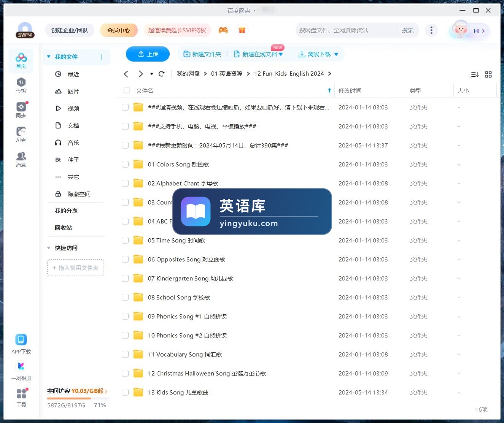Click the 隐藏空间 lock icon

(x=58, y=194)
